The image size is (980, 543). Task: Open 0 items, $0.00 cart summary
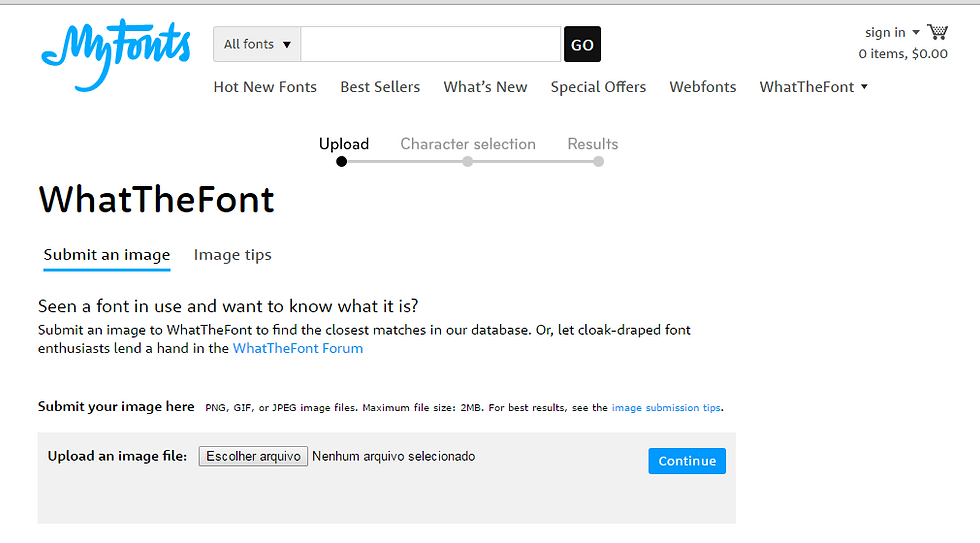click(x=903, y=54)
